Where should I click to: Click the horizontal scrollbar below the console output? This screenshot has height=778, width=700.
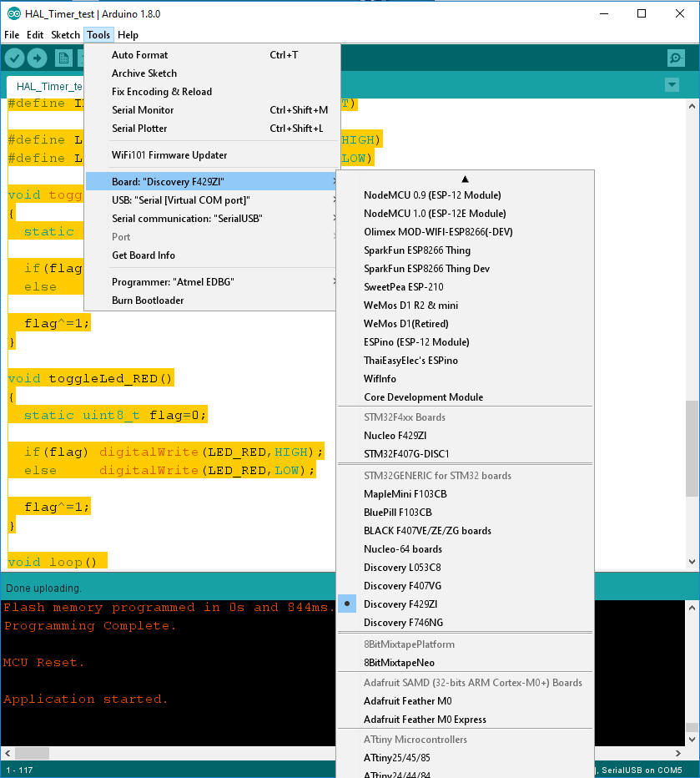31,753
